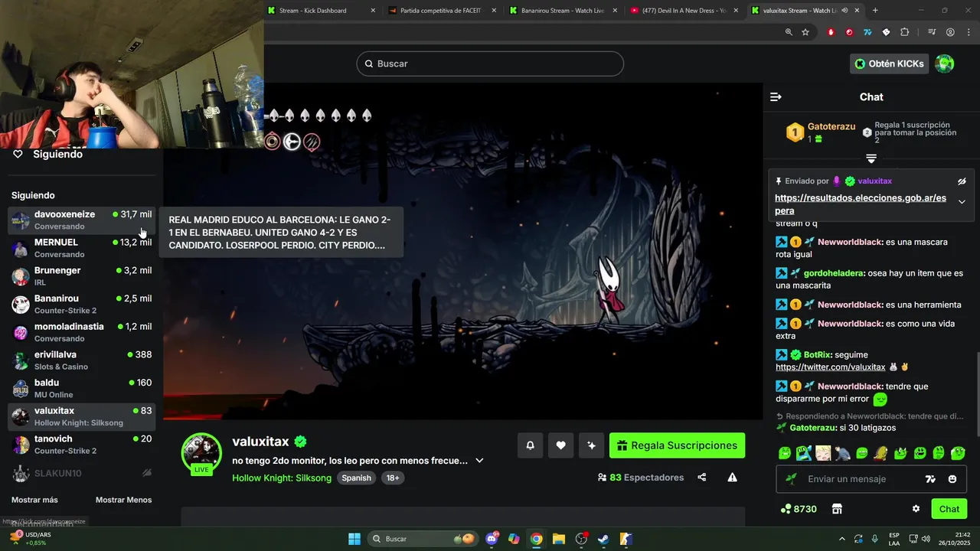Open the Hollow Knight: Silksong category link
The height and width of the screenshot is (551, 980).
282,478
